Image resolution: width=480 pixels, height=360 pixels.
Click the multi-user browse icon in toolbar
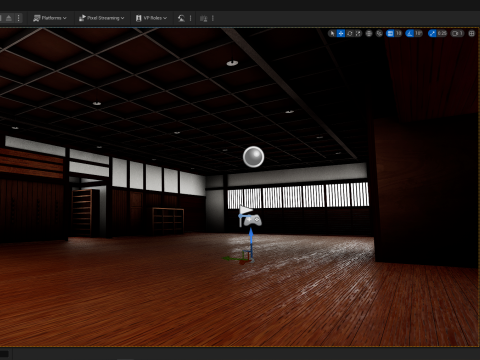pos(181,18)
